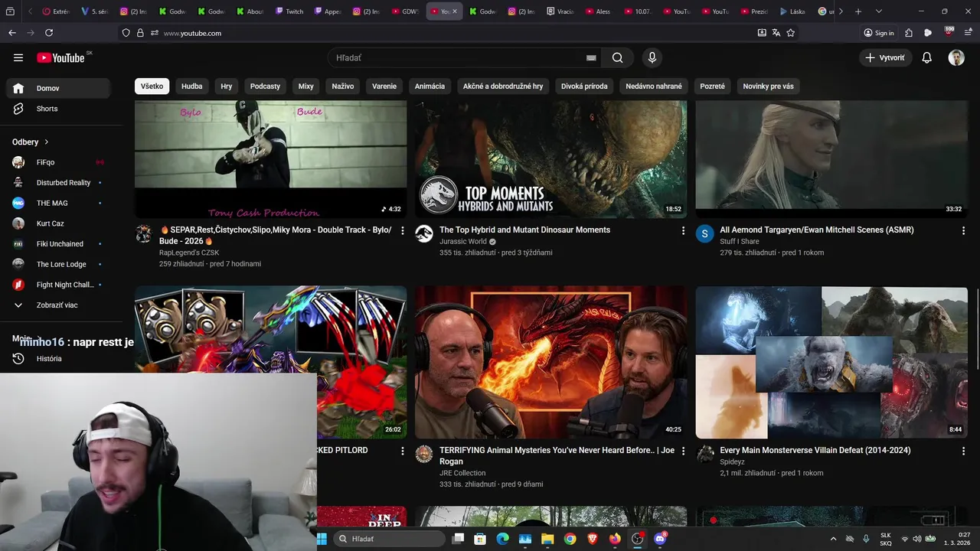Open the account avatar menu

(956, 57)
